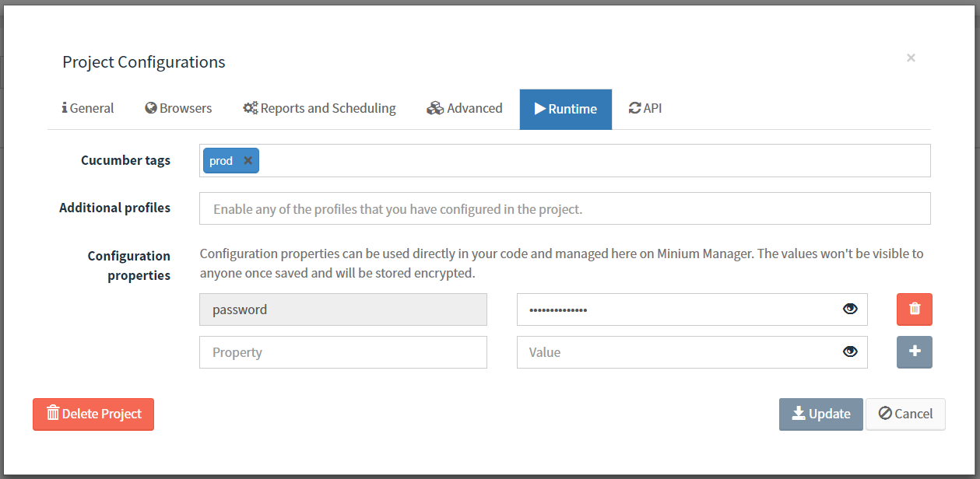This screenshot has height=479, width=980.
Task: Open the General tab
Action: (x=88, y=109)
